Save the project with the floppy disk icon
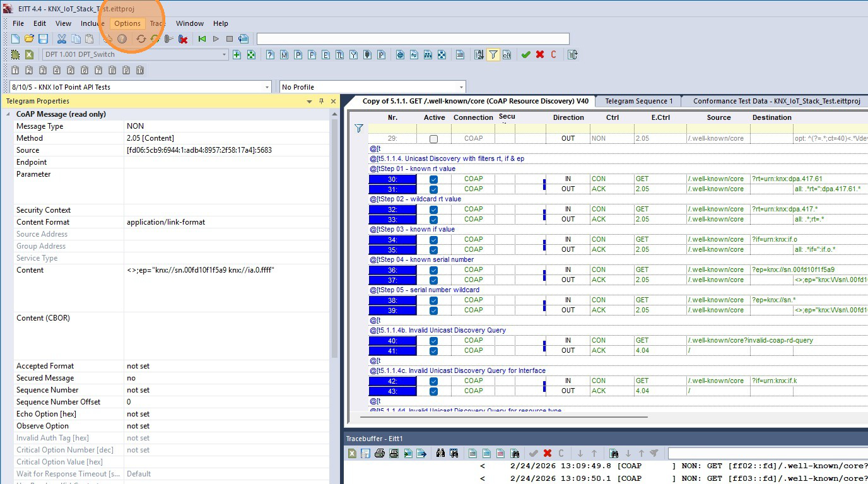The image size is (868, 484). [x=43, y=39]
